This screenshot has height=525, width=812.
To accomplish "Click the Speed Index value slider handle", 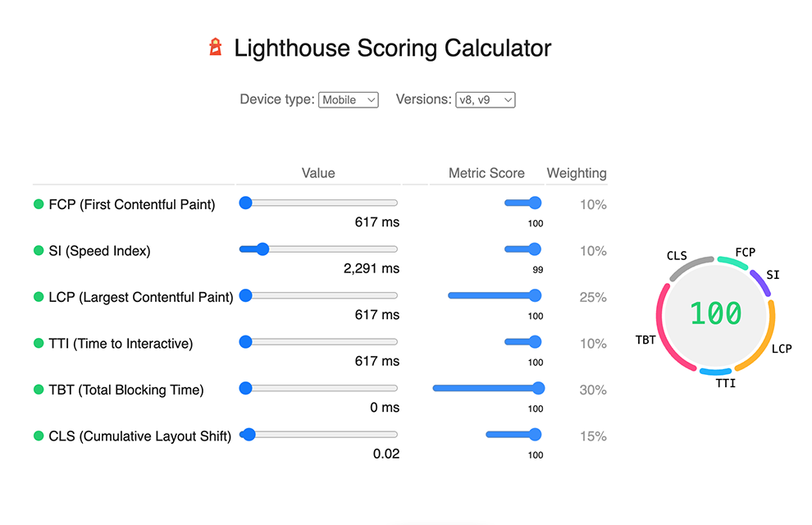I will pyautogui.click(x=262, y=249).
